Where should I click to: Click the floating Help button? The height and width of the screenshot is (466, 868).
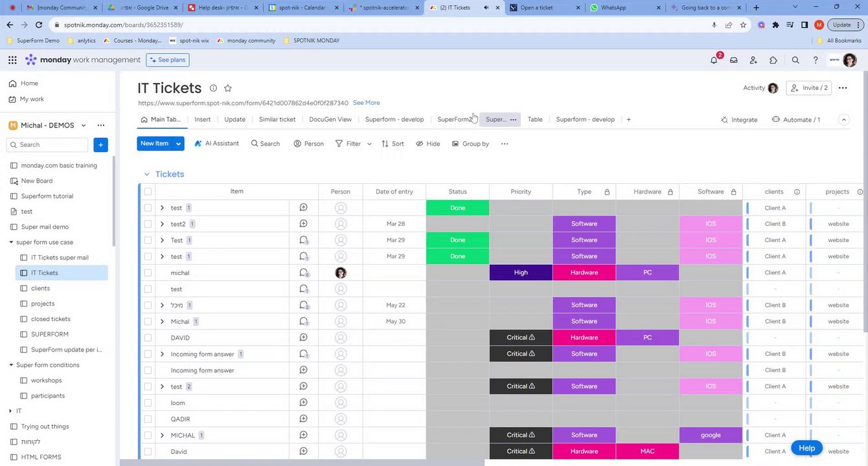pyautogui.click(x=806, y=448)
